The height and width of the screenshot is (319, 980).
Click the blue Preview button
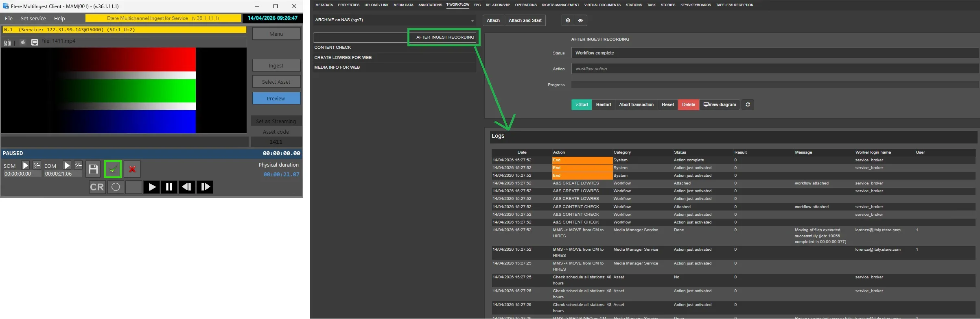coord(276,98)
